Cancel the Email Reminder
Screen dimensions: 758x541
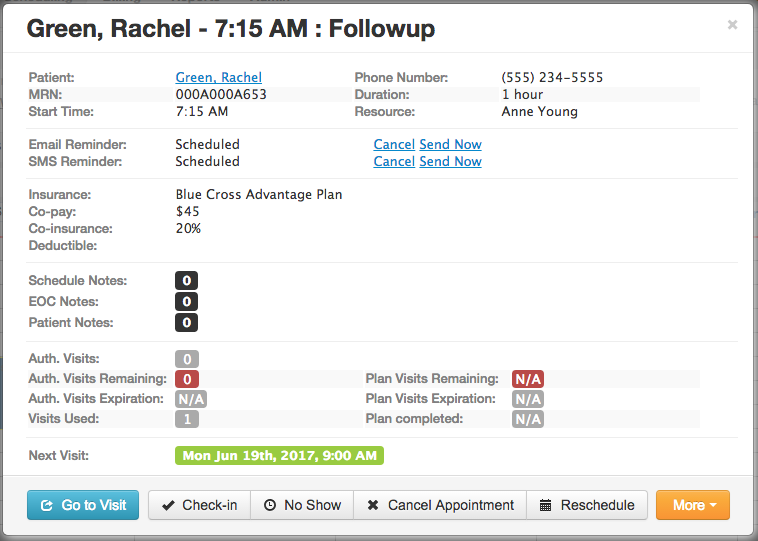pos(394,145)
